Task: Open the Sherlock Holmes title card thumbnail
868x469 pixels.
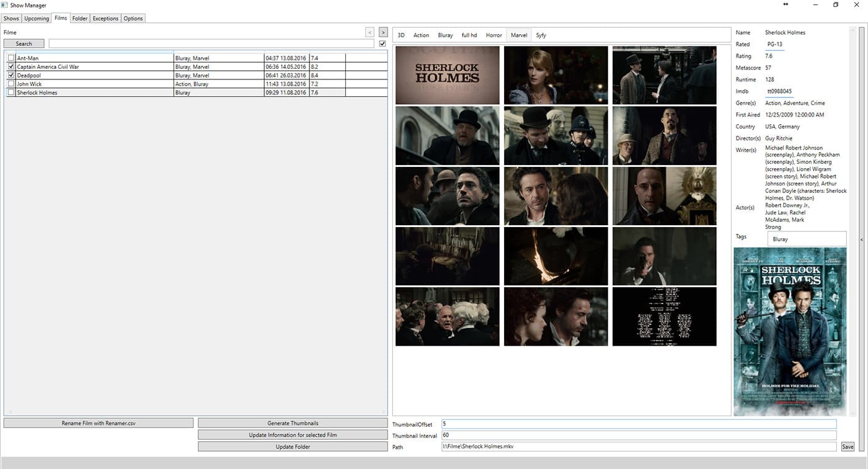Action: pos(447,75)
